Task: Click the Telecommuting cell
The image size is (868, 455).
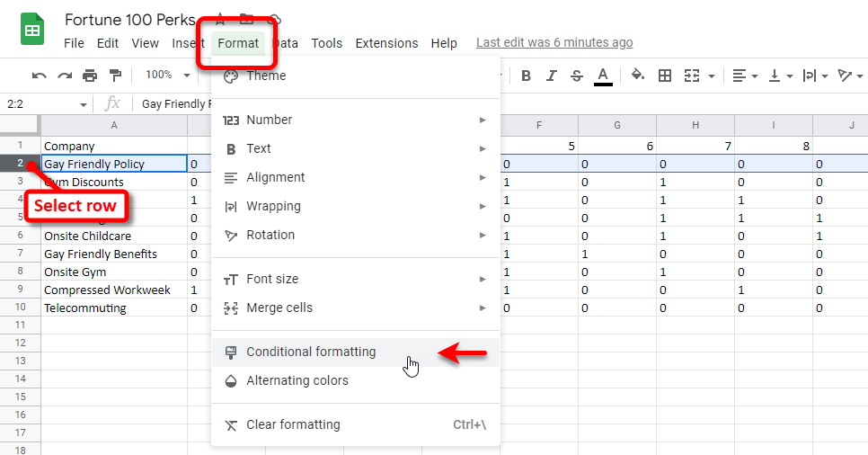Action: pyautogui.click(x=114, y=308)
